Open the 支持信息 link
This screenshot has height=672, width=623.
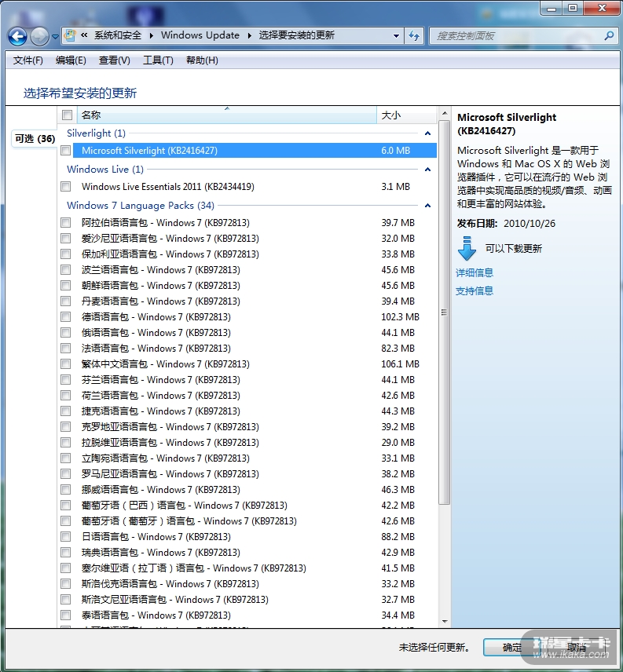475,290
